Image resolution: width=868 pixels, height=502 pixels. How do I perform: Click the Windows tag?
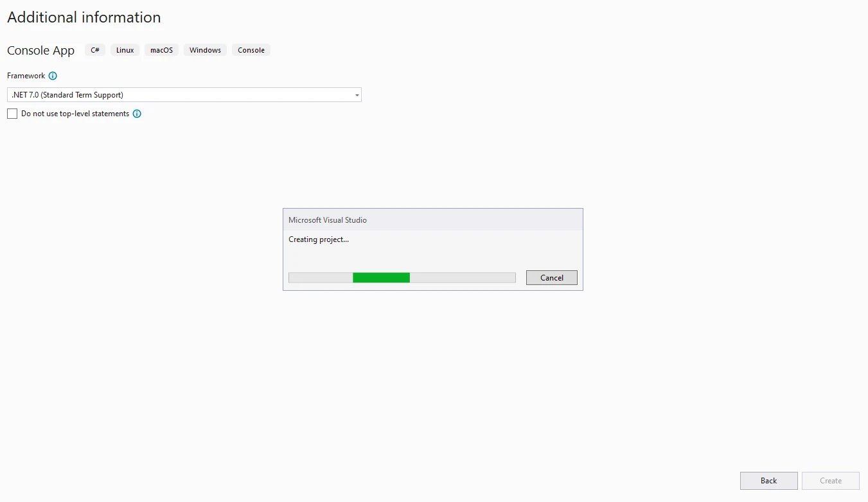[x=205, y=50]
